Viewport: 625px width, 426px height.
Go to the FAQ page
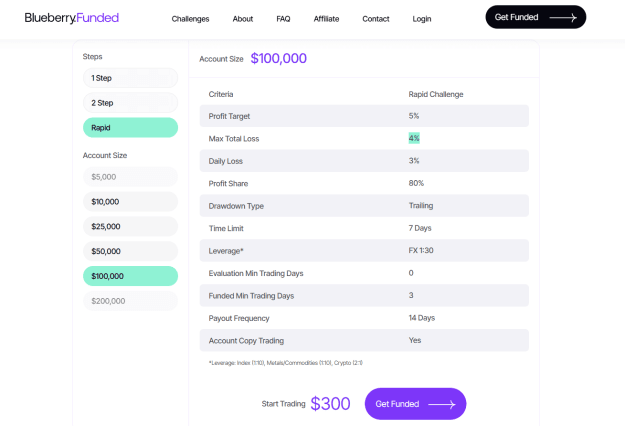(x=283, y=19)
